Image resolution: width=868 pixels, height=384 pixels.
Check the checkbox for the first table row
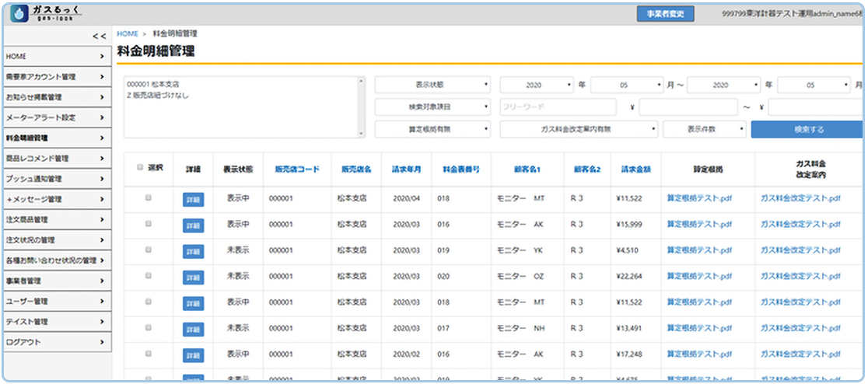coord(148,198)
